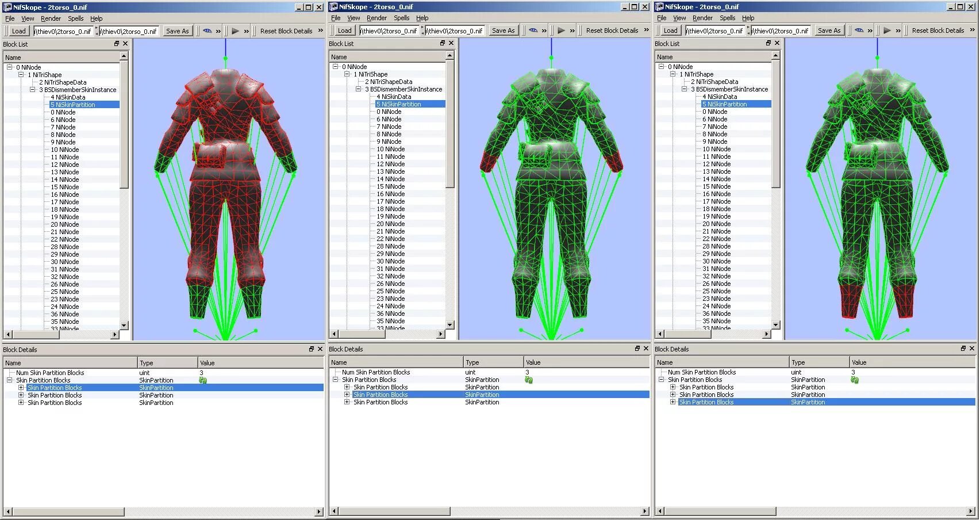Image resolution: width=980 pixels, height=520 pixels.
Task: Collapse 3 BSDismemberSkinInstance in middle window
Action: (x=359, y=89)
